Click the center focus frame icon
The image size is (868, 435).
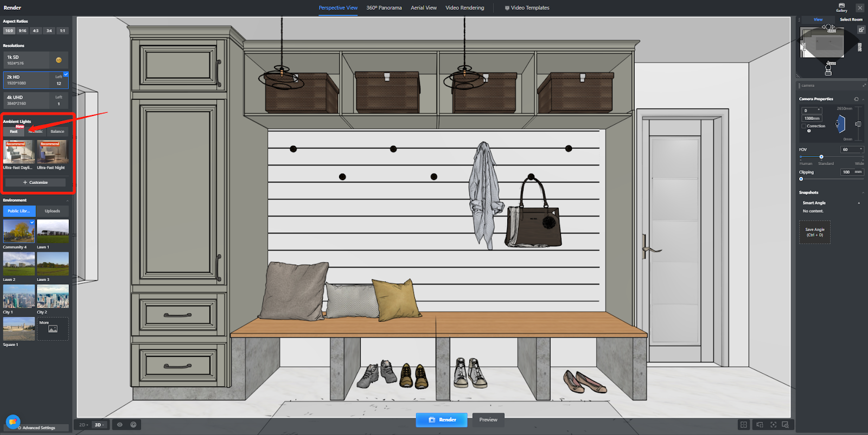pyautogui.click(x=773, y=425)
